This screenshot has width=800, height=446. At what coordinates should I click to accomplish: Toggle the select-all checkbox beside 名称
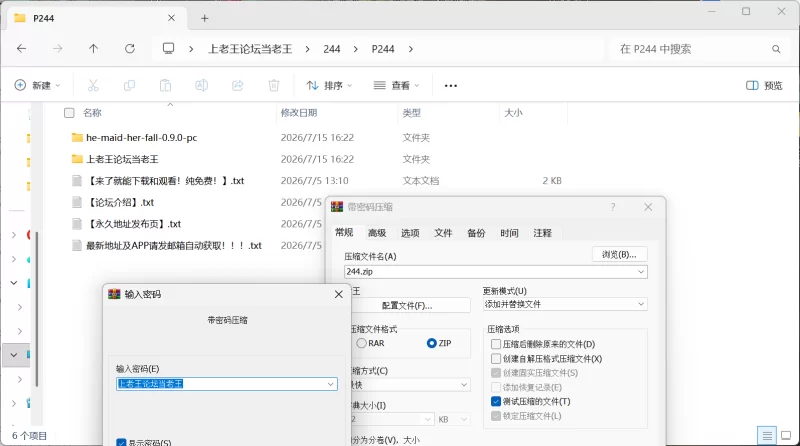click(x=69, y=113)
